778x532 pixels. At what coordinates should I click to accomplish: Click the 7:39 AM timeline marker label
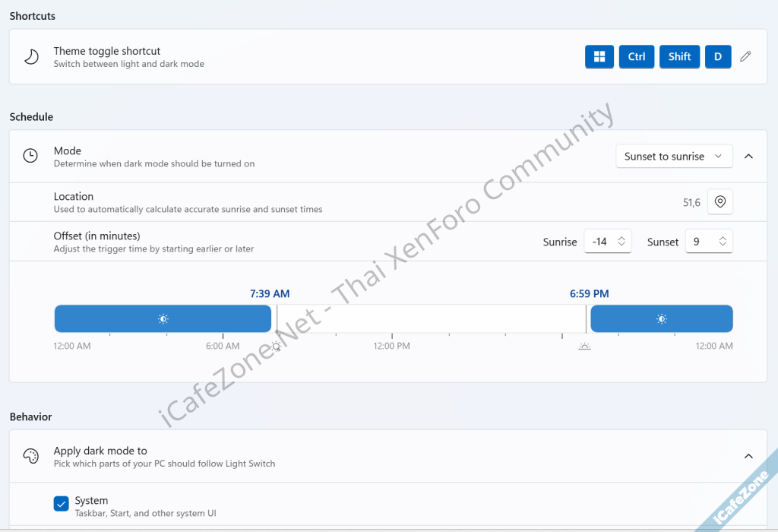270,293
